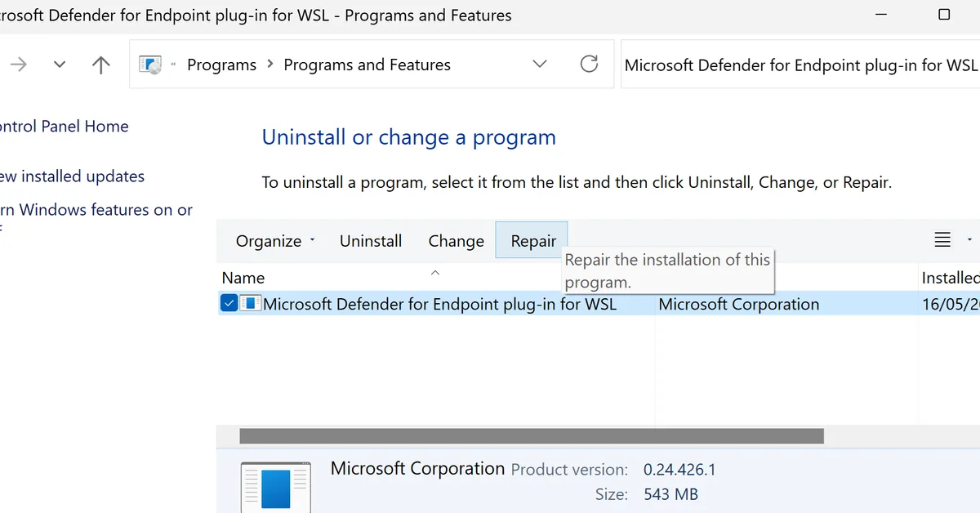Select Programs and Features in the breadcrumb
This screenshot has width=980, height=513.
click(367, 64)
